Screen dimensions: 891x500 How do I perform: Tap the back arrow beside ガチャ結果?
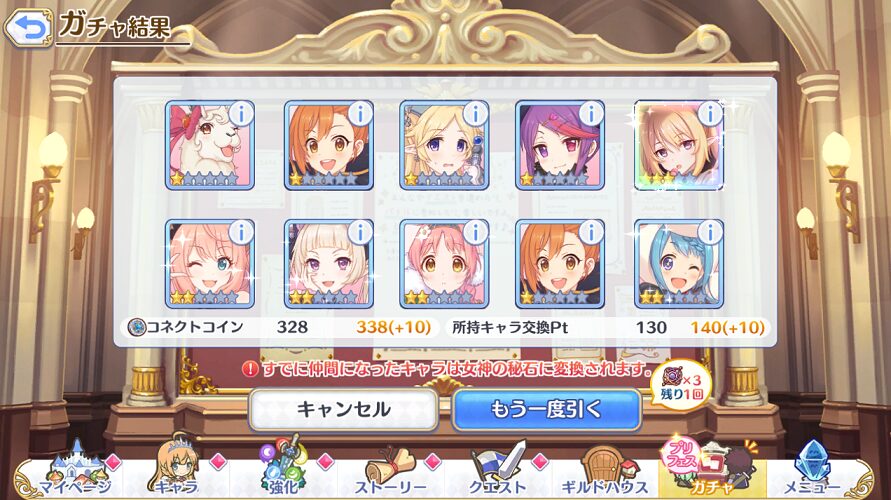pos(28,27)
